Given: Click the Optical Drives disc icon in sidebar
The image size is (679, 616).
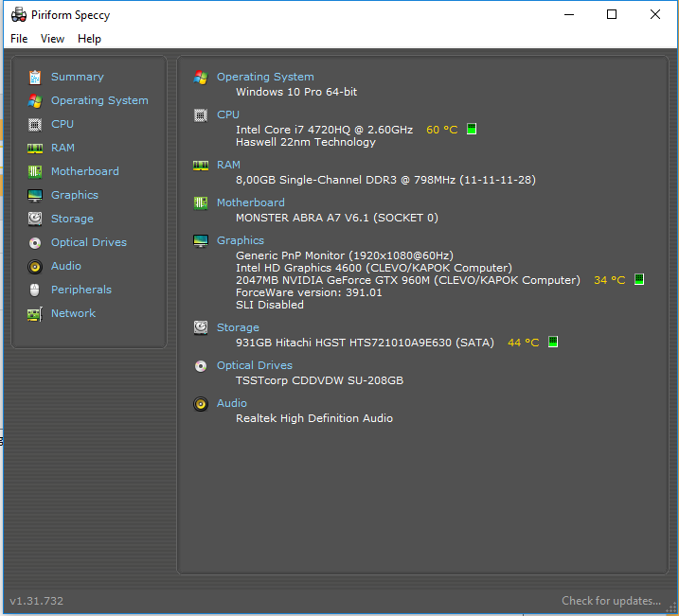Looking at the screenshot, I should click(x=35, y=242).
